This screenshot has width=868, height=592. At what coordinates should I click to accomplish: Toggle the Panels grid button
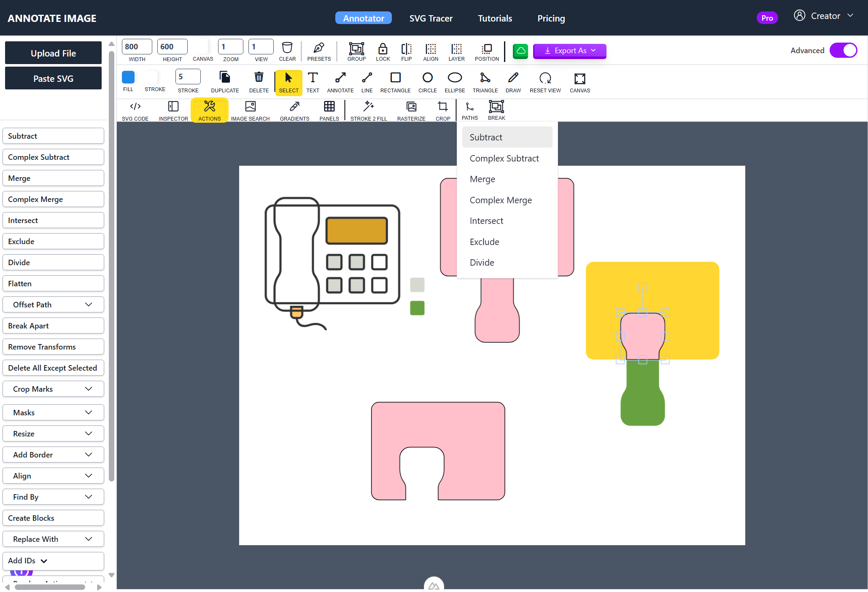pyautogui.click(x=329, y=110)
